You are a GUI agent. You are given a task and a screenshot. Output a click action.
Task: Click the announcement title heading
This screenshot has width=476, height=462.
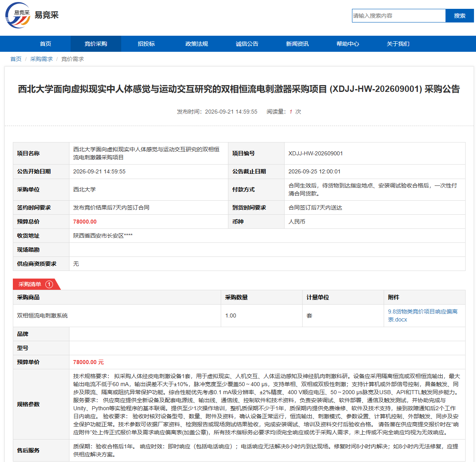(239, 89)
